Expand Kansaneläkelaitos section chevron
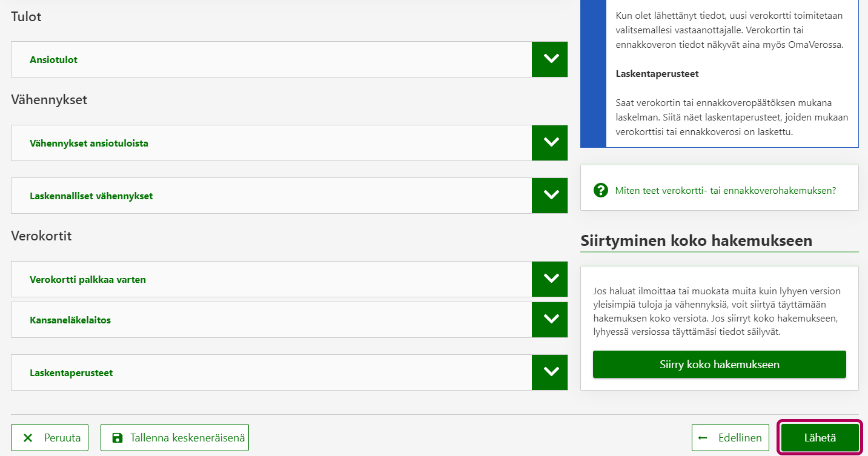The width and height of the screenshot is (868, 456). tap(550, 320)
